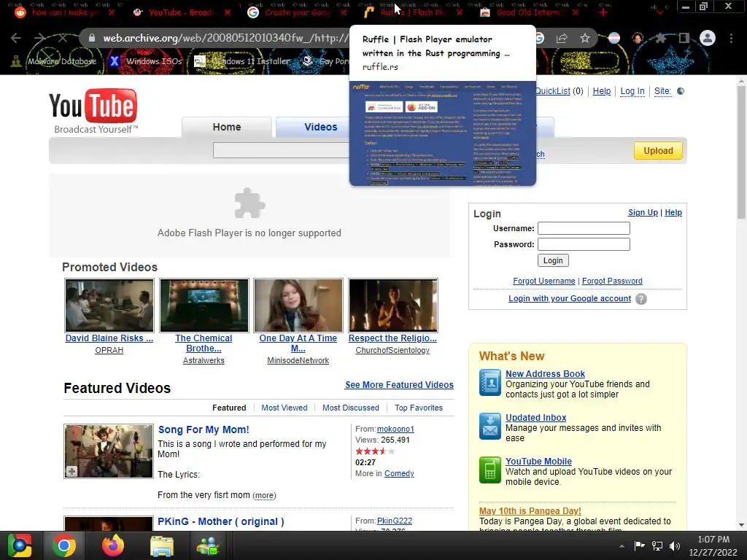
Task: Open the Chrome three-dot menu
Action: 731,38
